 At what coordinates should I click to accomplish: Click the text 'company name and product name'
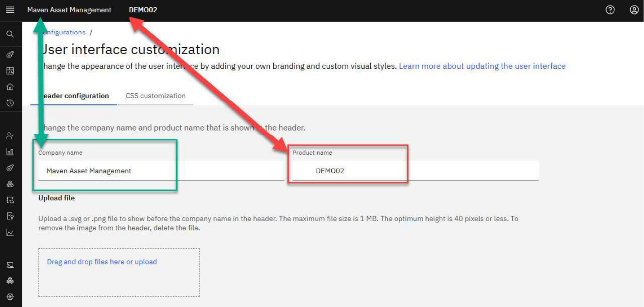point(143,128)
